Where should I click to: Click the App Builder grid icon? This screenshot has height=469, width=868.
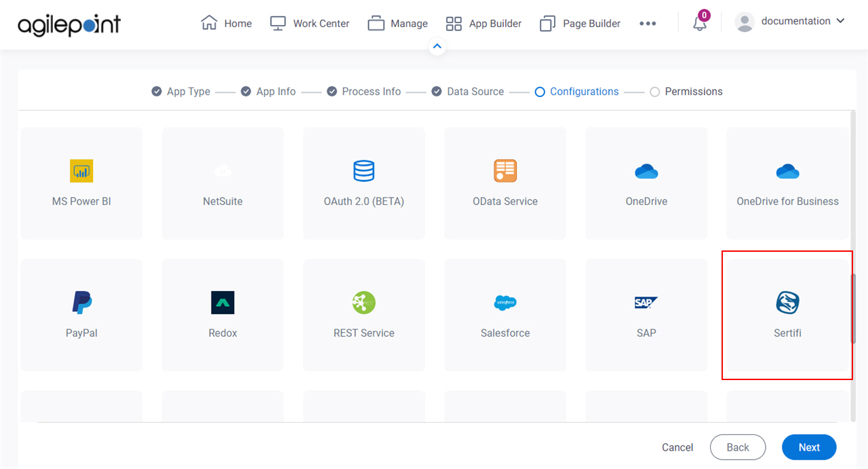tap(454, 24)
